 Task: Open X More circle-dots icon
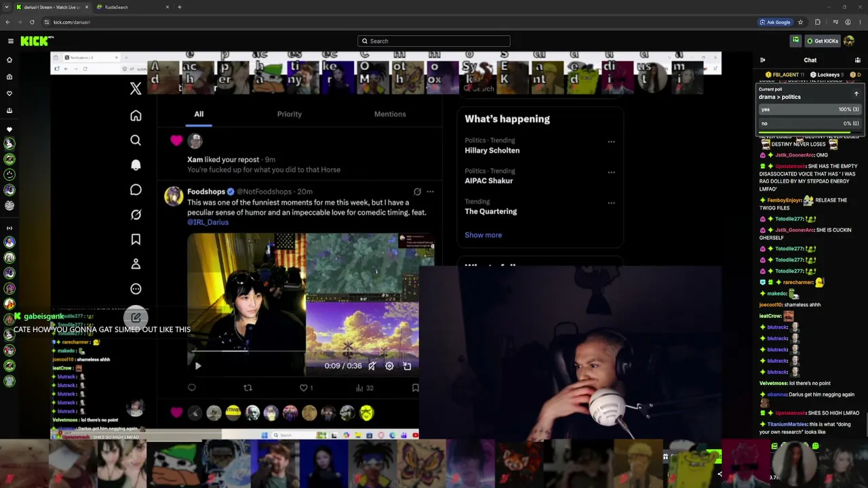(136, 289)
